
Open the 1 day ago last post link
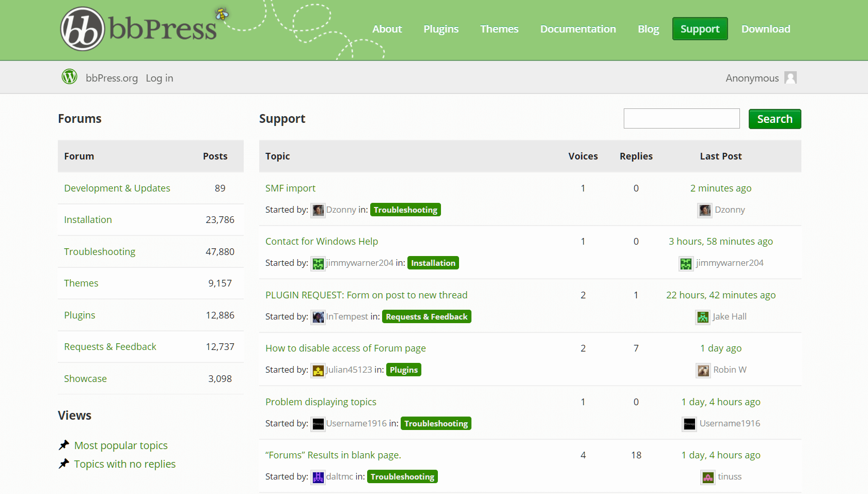pos(721,348)
